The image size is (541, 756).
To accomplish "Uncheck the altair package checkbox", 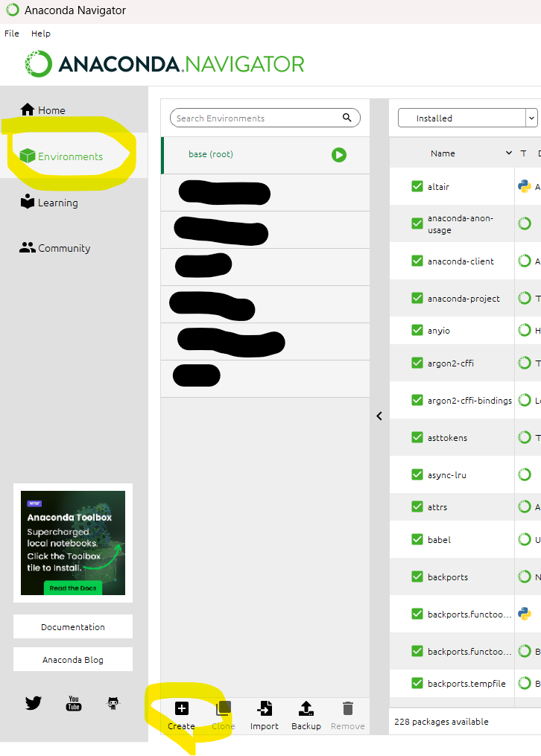I will coord(417,186).
